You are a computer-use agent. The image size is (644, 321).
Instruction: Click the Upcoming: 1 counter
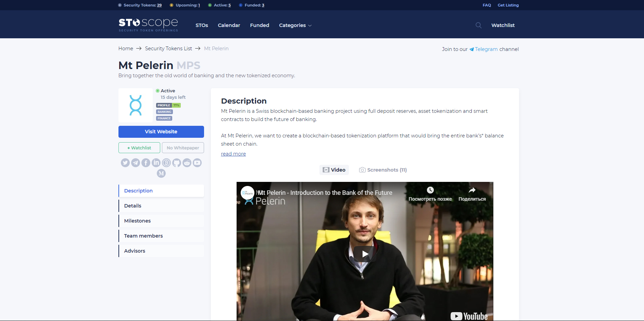tap(185, 5)
